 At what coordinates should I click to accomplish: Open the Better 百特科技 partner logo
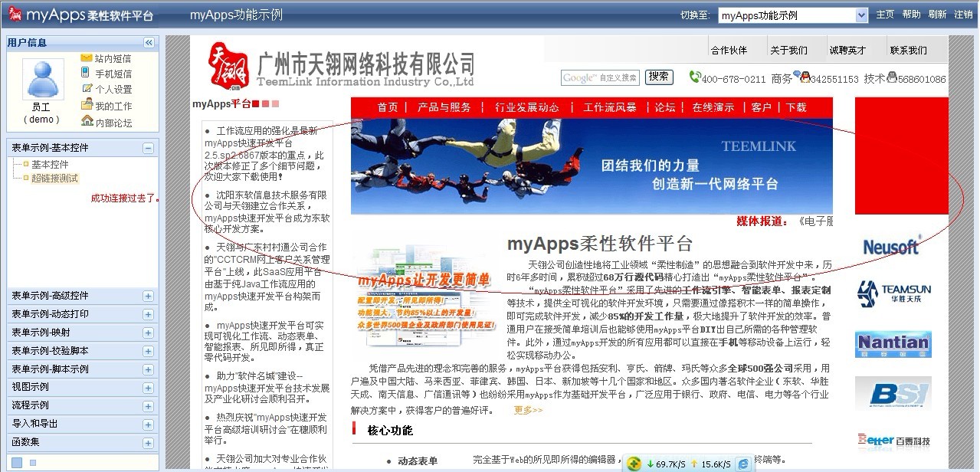893,441
